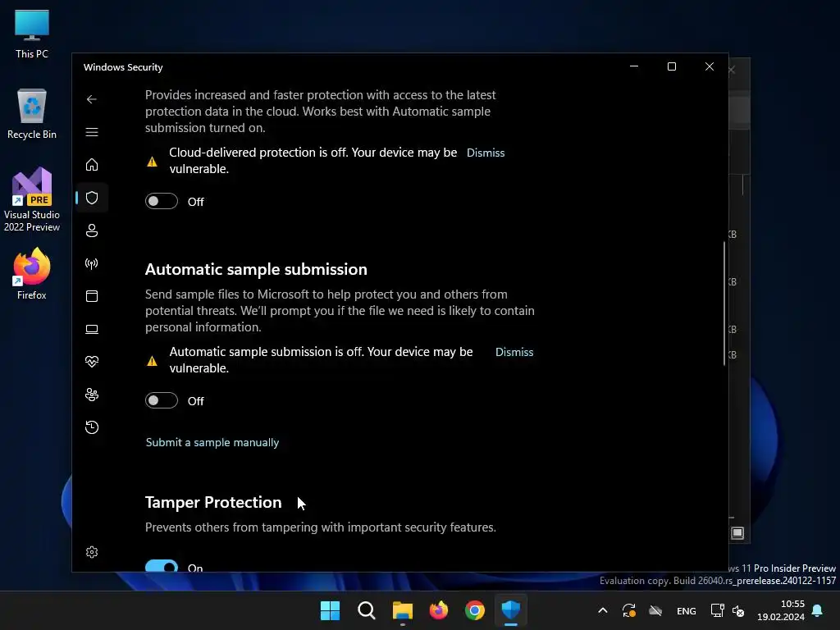The image size is (840, 630).
Task: Select This PC desktop icon
Action: 32,34
